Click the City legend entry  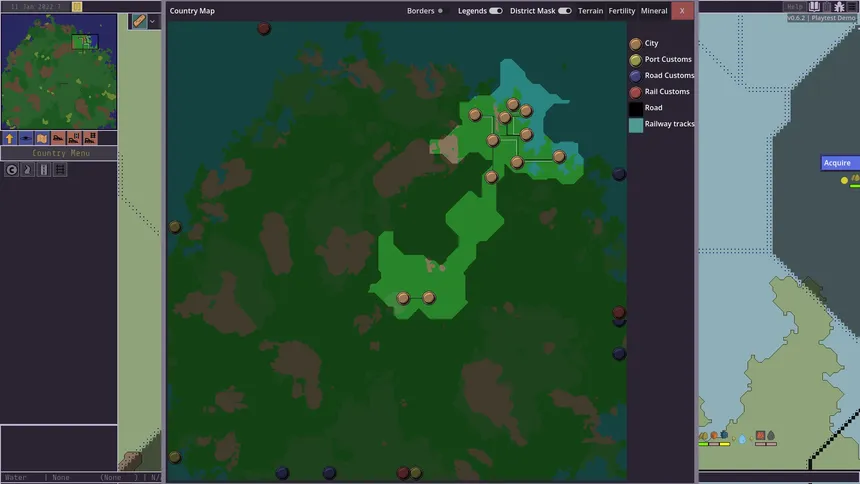651,43
